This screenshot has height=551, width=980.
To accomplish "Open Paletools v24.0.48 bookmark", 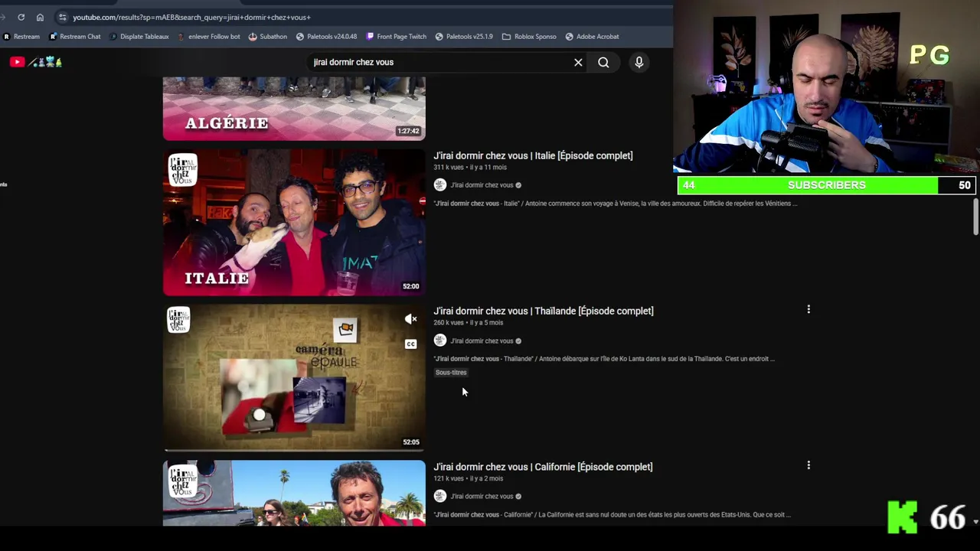I will click(327, 36).
